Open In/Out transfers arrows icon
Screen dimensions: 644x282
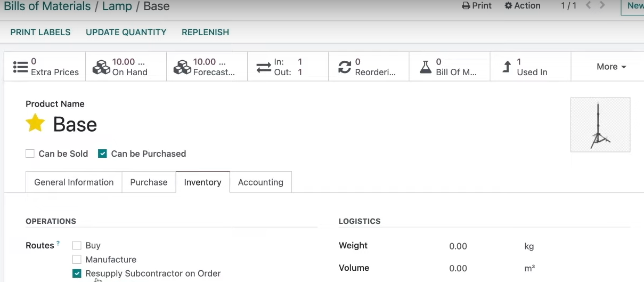264,67
